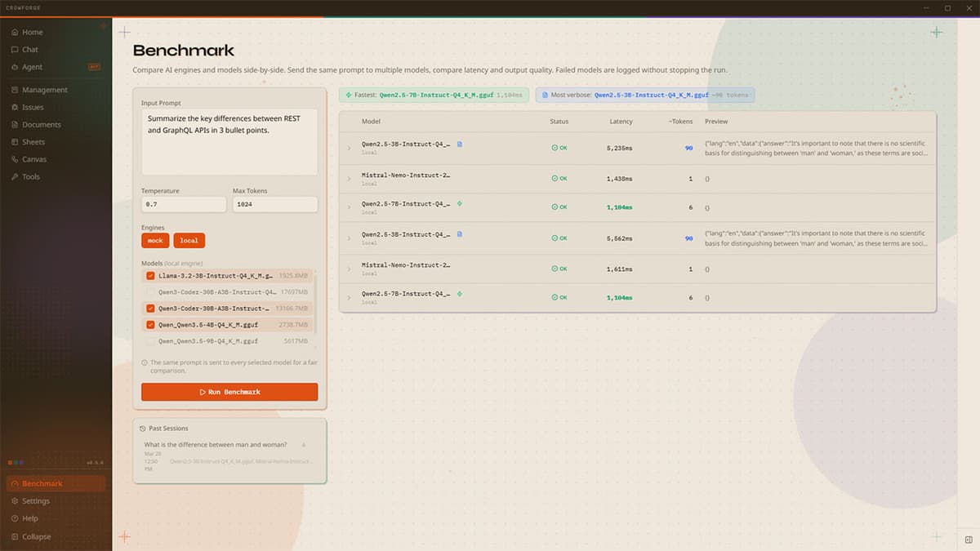Click the Model column header

[x=371, y=122]
